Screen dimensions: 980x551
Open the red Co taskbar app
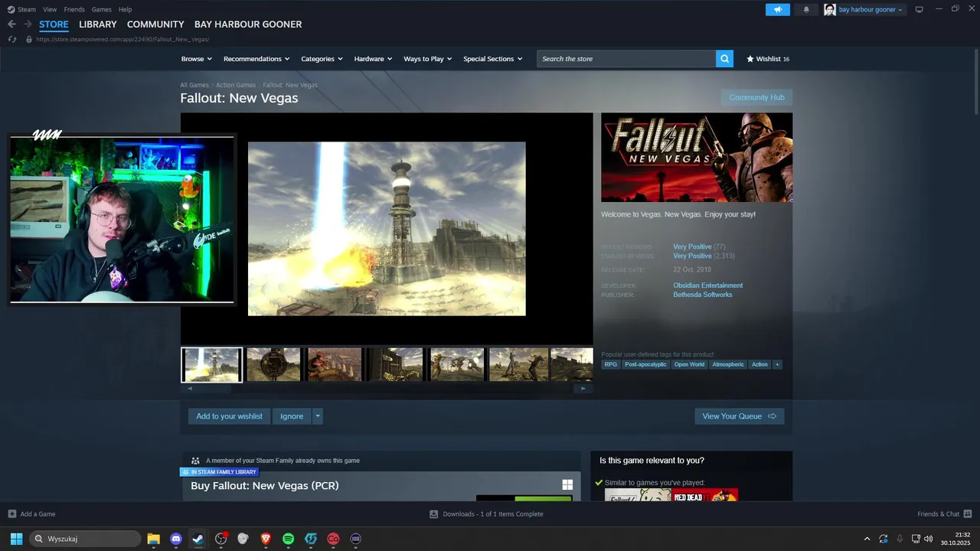pos(333,539)
